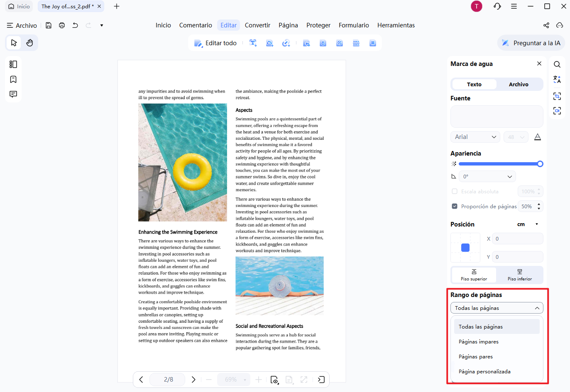Open the thumbnails panel icon

tap(13, 64)
